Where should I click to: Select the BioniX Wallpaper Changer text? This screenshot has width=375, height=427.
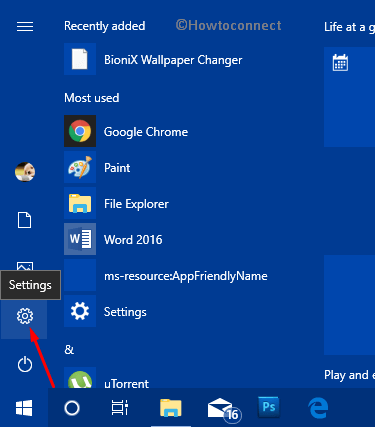(173, 60)
